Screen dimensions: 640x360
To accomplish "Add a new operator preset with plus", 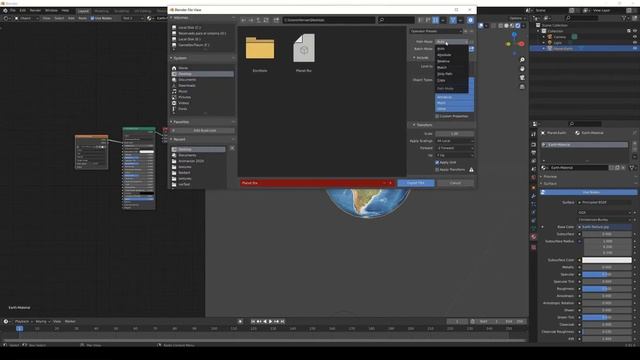I will pyautogui.click(x=465, y=31).
